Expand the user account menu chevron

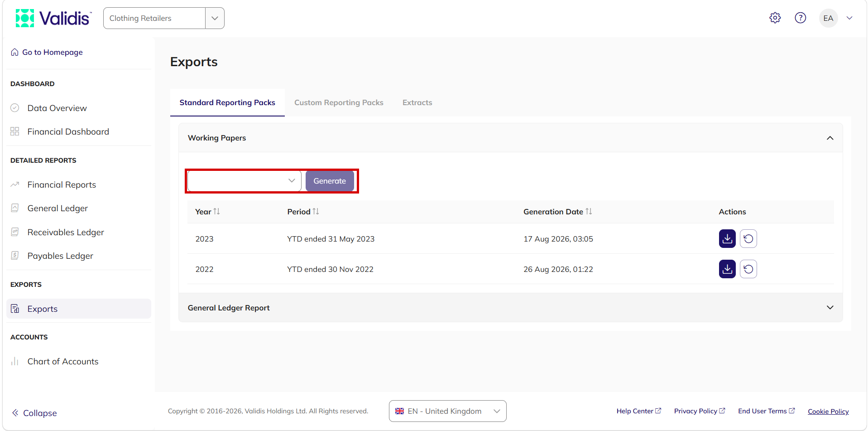point(849,18)
